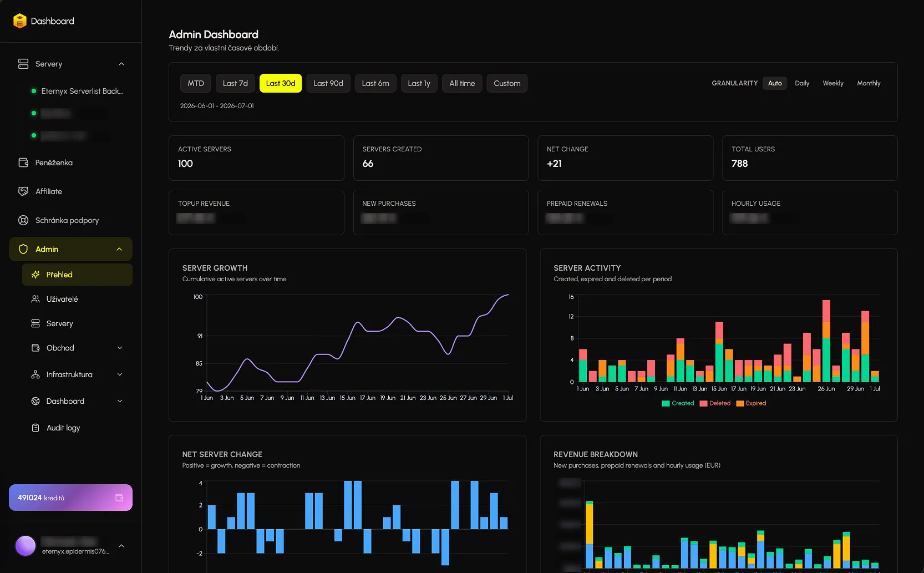Click the Dashboard logo icon

click(20, 21)
